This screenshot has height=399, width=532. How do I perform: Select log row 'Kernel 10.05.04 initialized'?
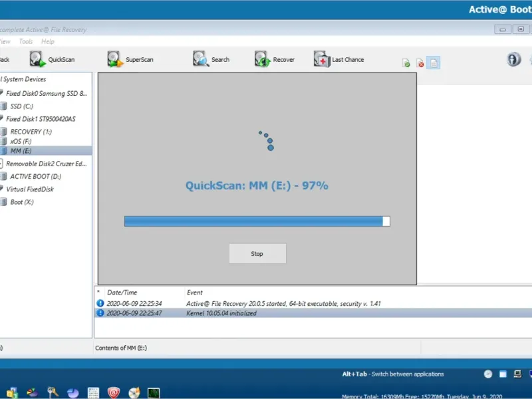[x=313, y=313]
